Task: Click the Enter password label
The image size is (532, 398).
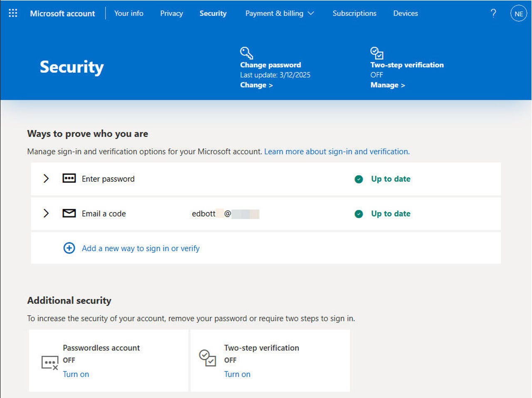Action: tap(108, 179)
